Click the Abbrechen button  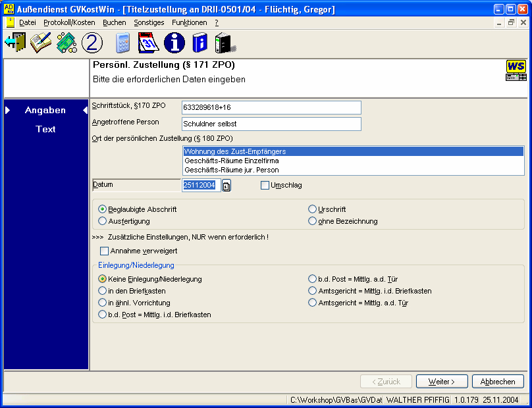point(498,382)
